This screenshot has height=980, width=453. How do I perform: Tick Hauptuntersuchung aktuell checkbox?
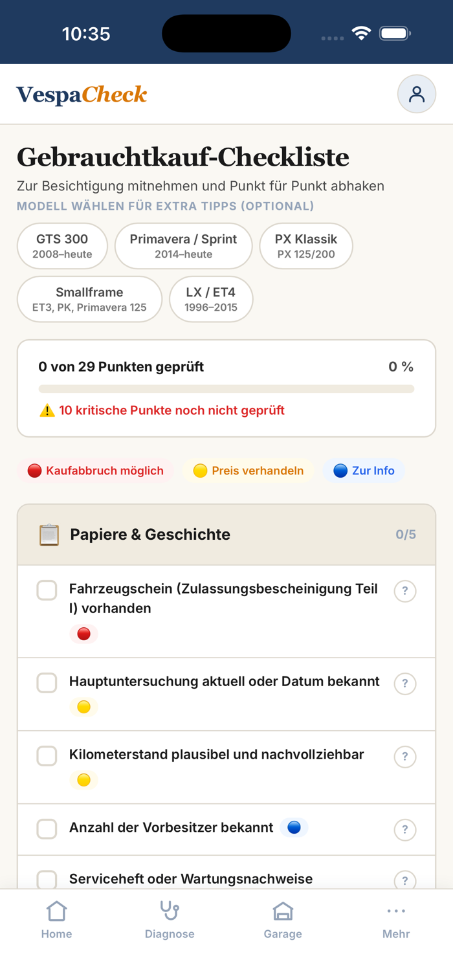(47, 683)
